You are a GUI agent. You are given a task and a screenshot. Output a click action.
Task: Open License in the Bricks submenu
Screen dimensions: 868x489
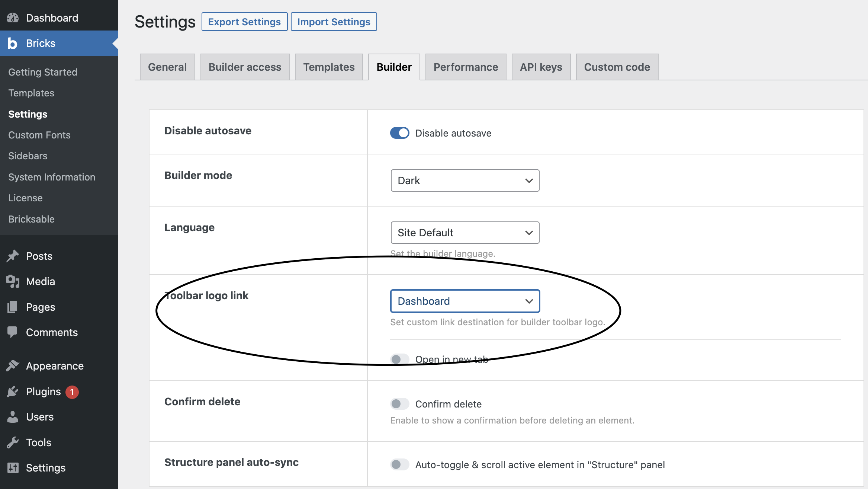coord(25,198)
